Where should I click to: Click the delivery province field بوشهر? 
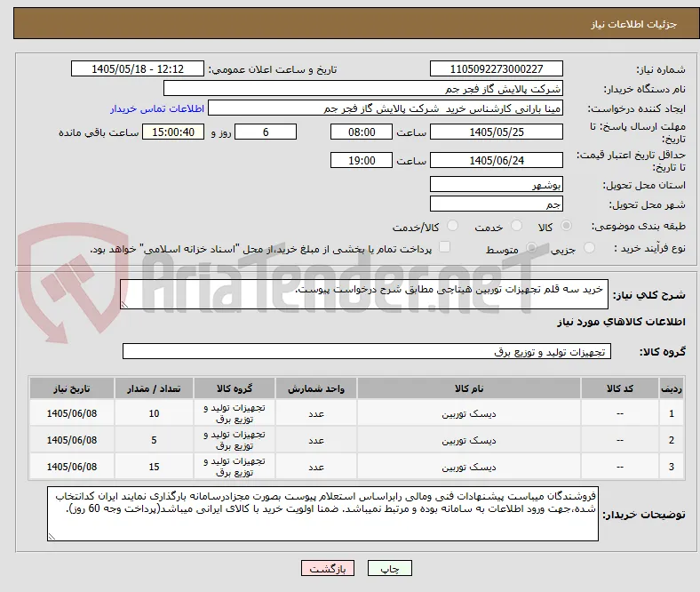point(497,184)
